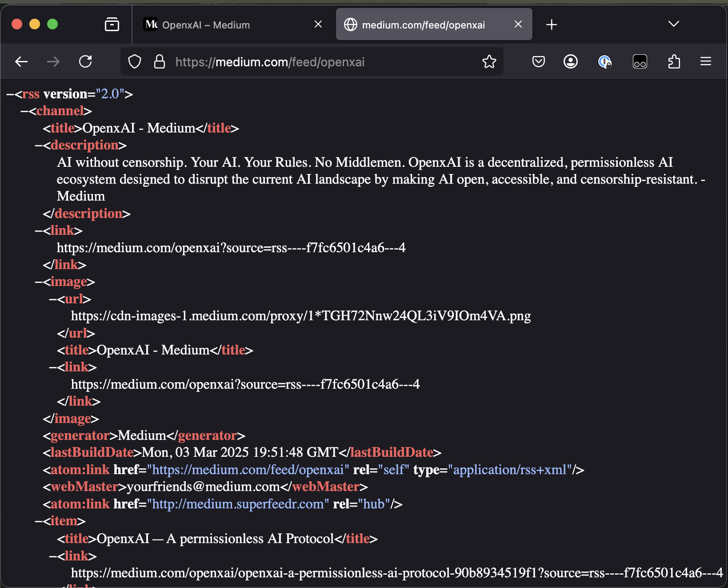Click the https://medium.com/feed/openxai href value
Viewport: 728px width, 588px height.
(x=248, y=470)
